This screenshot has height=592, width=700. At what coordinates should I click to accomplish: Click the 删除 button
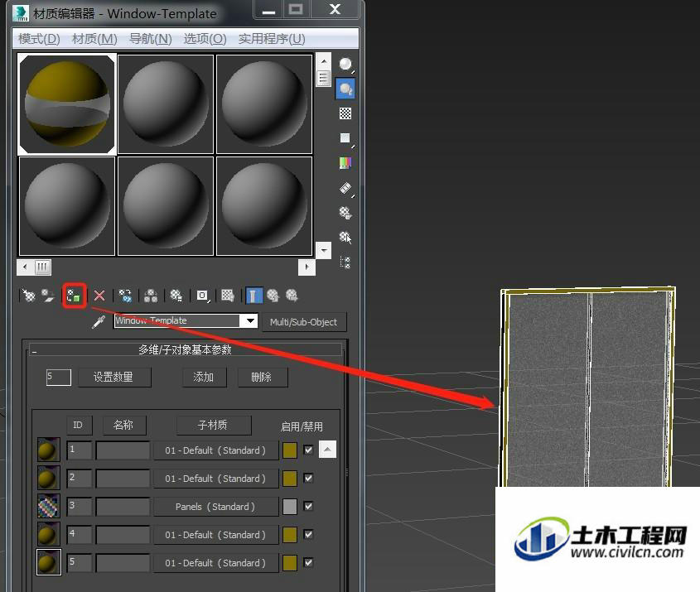pyautogui.click(x=262, y=377)
